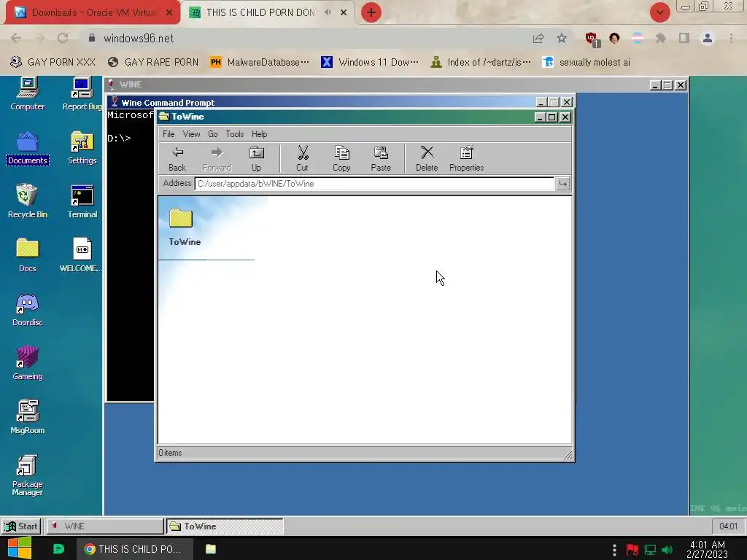Click the ToWine Address path field

point(374,184)
